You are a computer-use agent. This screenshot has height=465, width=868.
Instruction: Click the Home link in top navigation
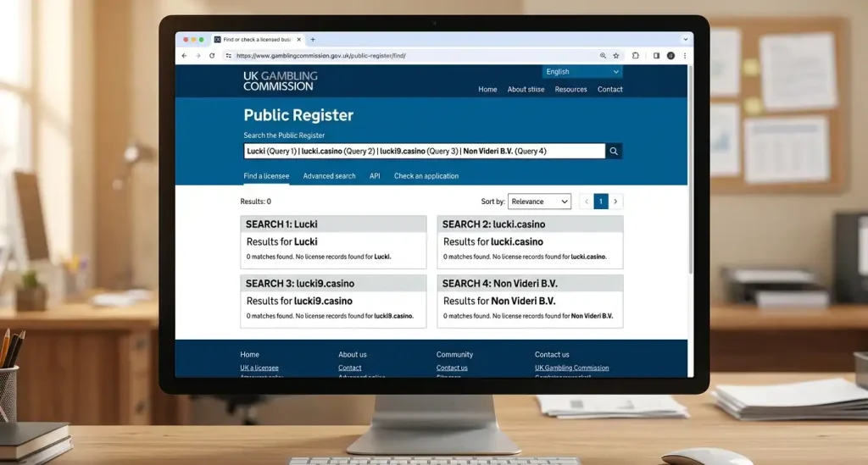click(x=487, y=90)
